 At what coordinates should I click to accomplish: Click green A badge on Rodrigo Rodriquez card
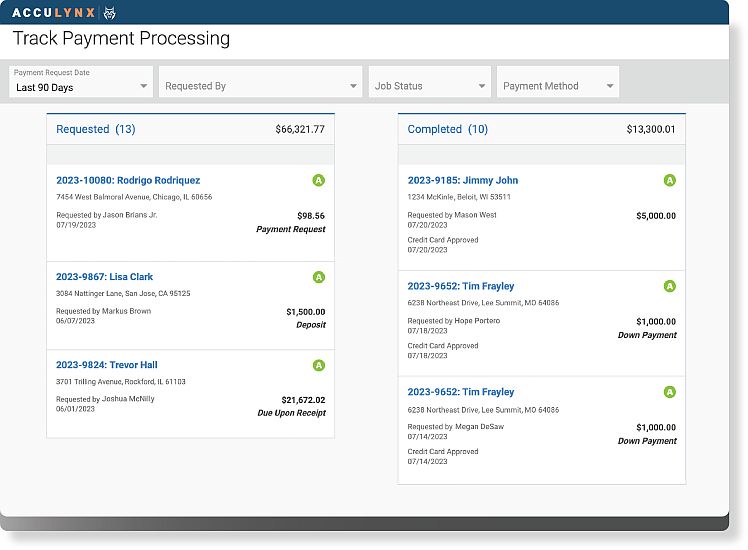pos(319,181)
